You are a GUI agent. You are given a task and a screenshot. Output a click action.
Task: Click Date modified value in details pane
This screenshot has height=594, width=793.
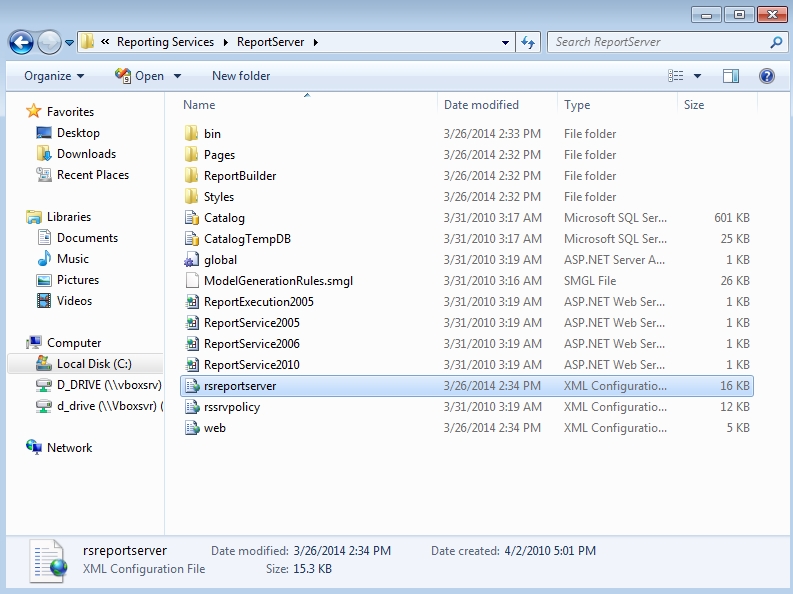click(342, 551)
